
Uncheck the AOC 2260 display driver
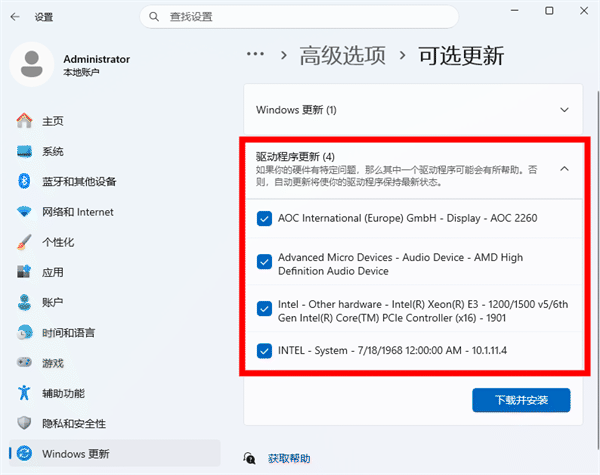point(264,219)
